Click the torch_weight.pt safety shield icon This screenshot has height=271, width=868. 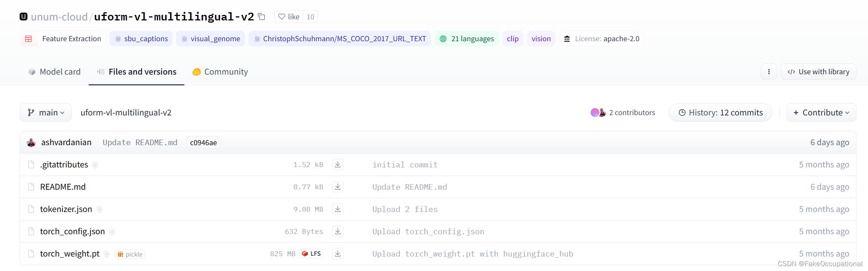(x=106, y=254)
